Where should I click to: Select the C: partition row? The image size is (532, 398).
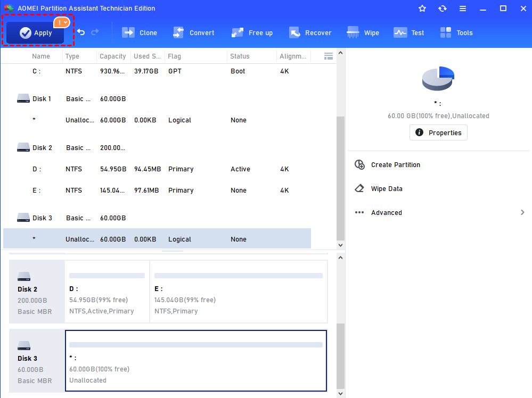157,71
